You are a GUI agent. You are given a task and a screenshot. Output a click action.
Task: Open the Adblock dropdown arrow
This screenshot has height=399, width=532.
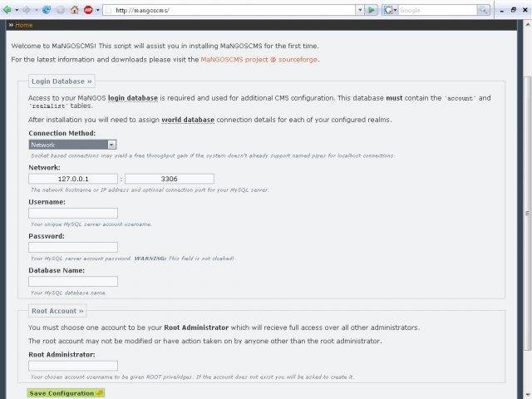pyautogui.click(x=98, y=10)
